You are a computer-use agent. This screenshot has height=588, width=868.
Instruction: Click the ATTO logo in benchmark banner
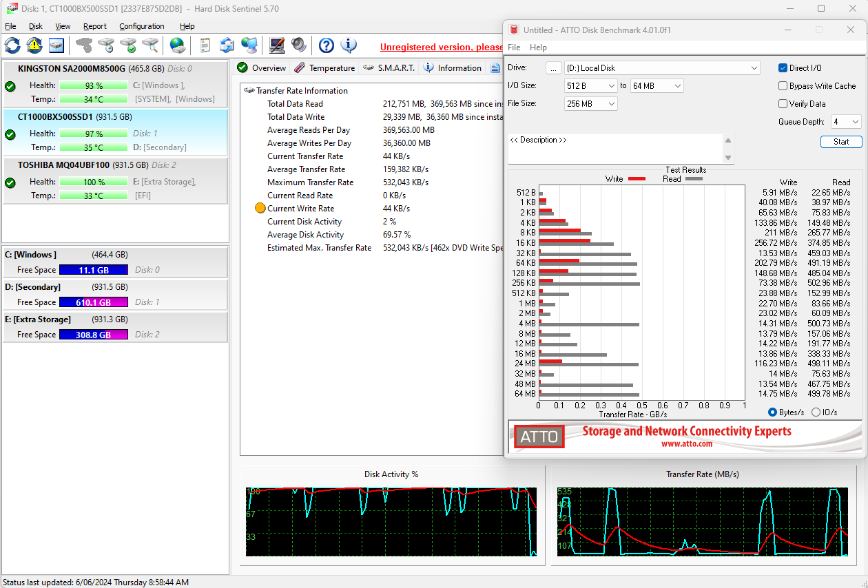[x=539, y=437]
